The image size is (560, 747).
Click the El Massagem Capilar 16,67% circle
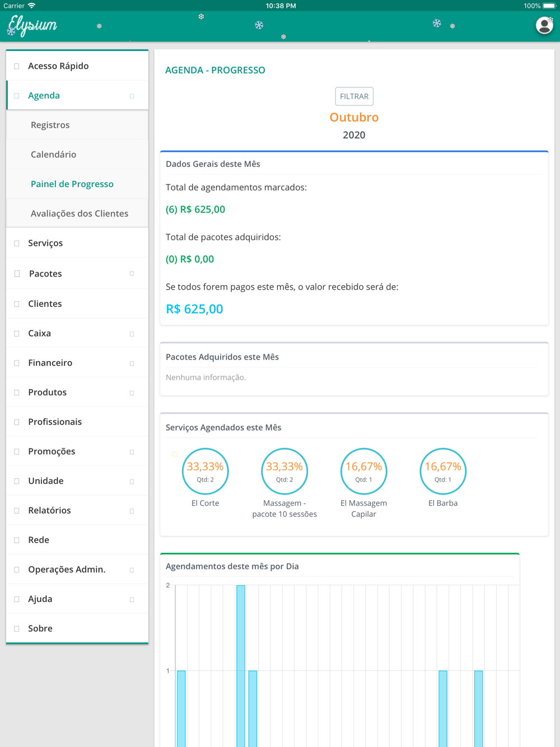click(x=364, y=471)
